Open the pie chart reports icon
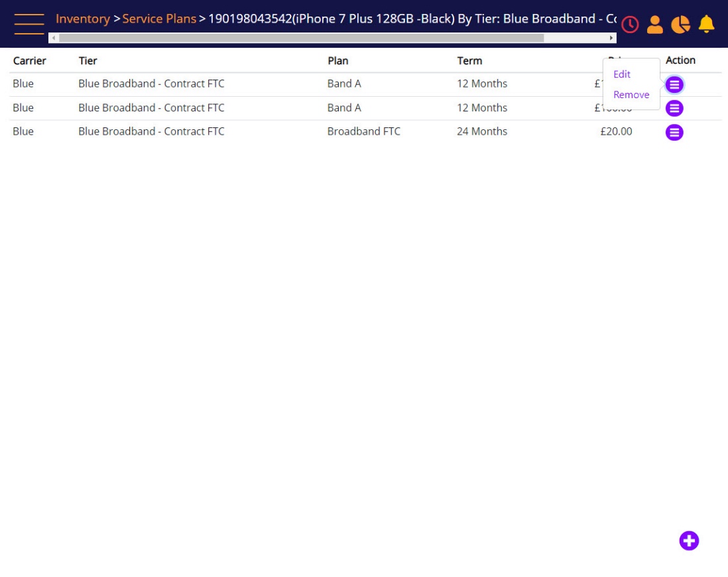This screenshot has width=728, height=577. 680,25
